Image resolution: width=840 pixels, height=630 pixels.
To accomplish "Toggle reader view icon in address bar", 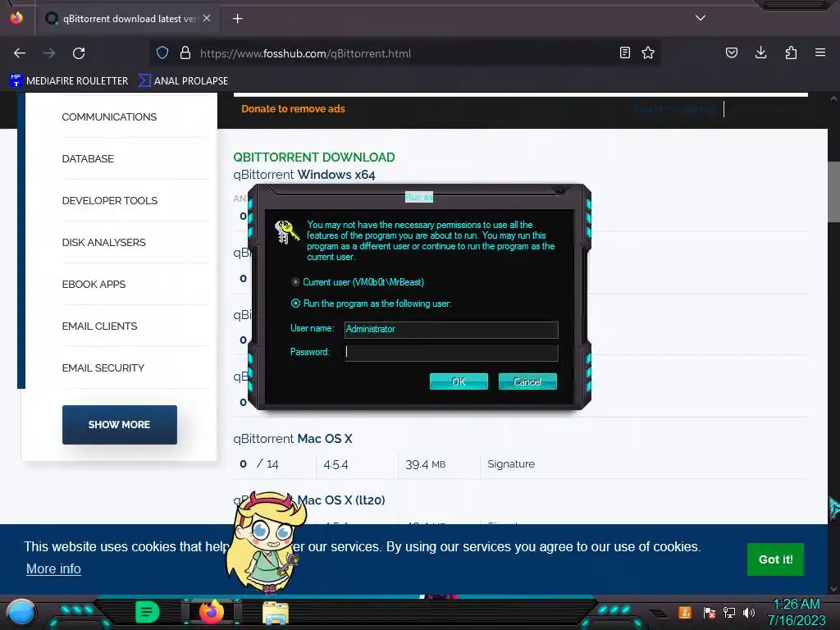I will [624, 52].
